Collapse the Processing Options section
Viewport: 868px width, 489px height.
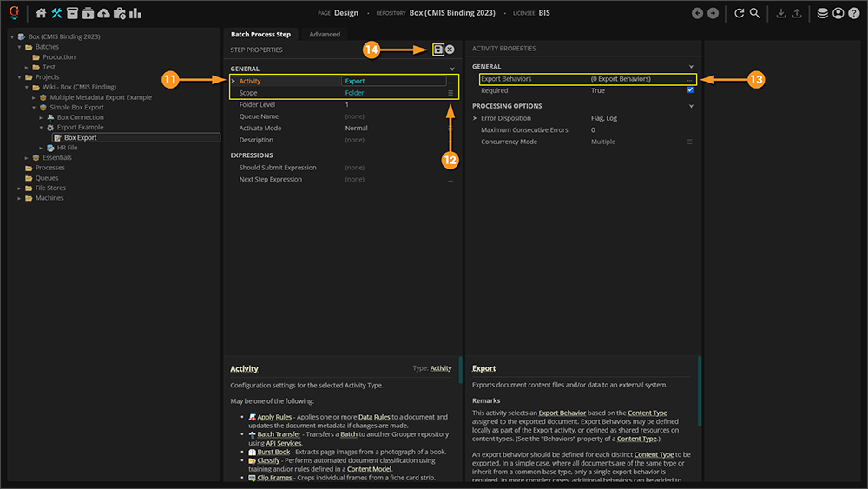[691, 106]
